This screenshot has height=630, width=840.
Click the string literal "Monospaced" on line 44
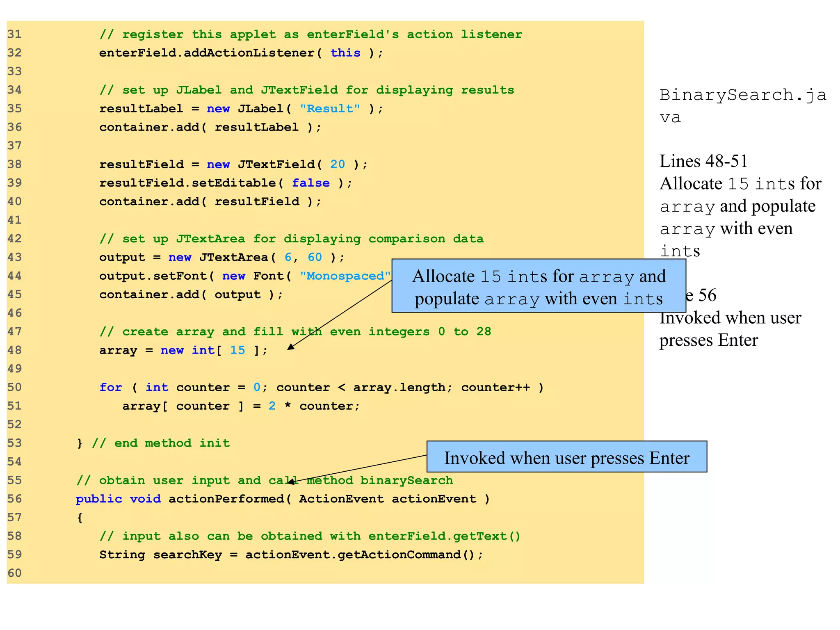pyautogui.click(x=345, y=276)
